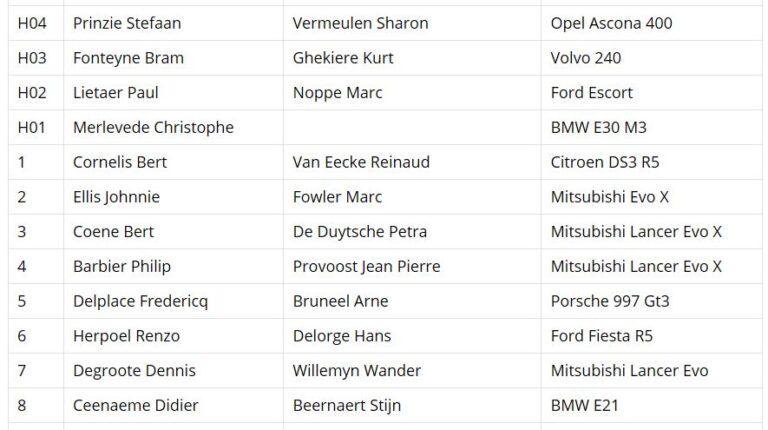Click the Volvo 240 car cell

tap(651, 58)
